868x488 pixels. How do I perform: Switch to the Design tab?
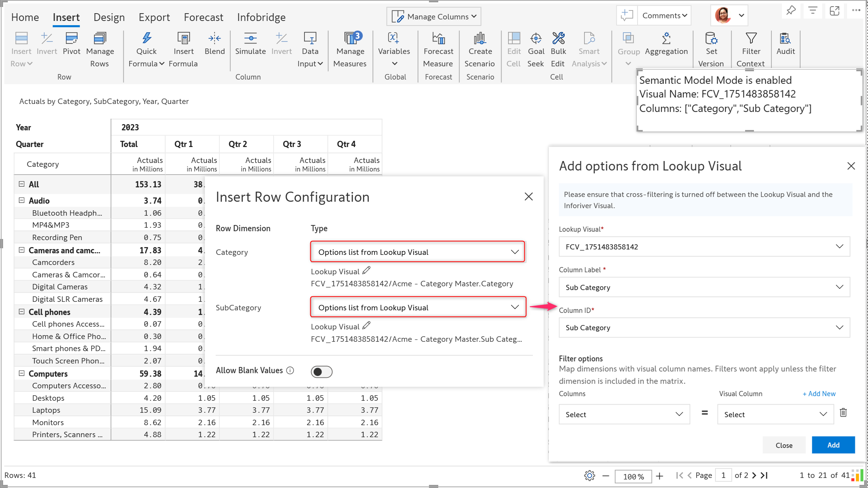tap(109, 17)
